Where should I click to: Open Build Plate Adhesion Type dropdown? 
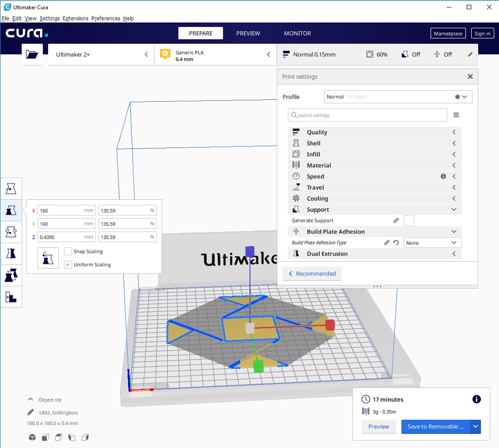pos(432,243)
